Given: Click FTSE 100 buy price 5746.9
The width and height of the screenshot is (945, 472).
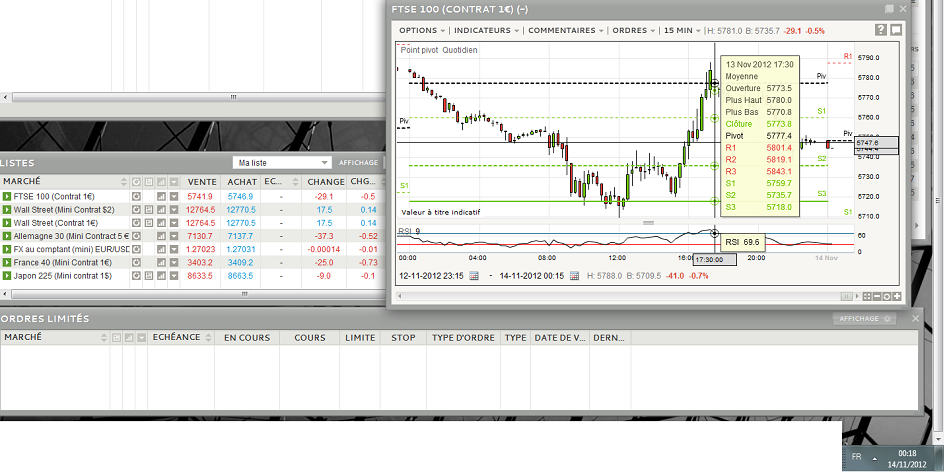Looking at the screenshot, I should (240, 197).
